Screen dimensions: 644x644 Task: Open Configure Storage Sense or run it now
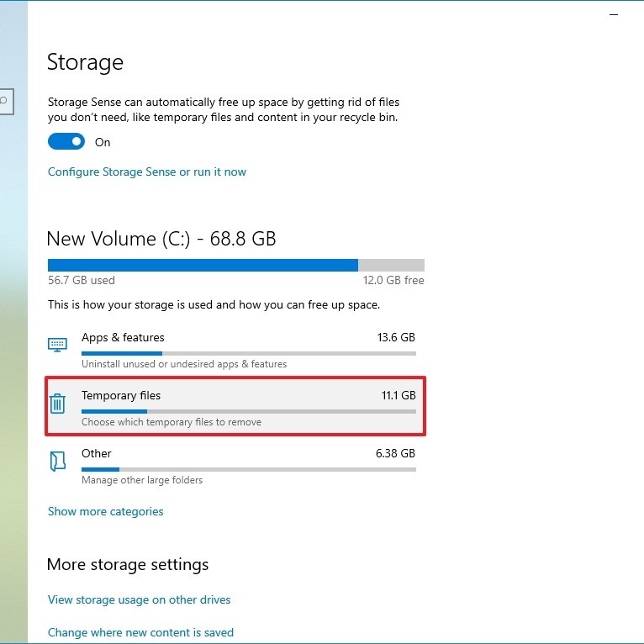[x=147, y=172]
